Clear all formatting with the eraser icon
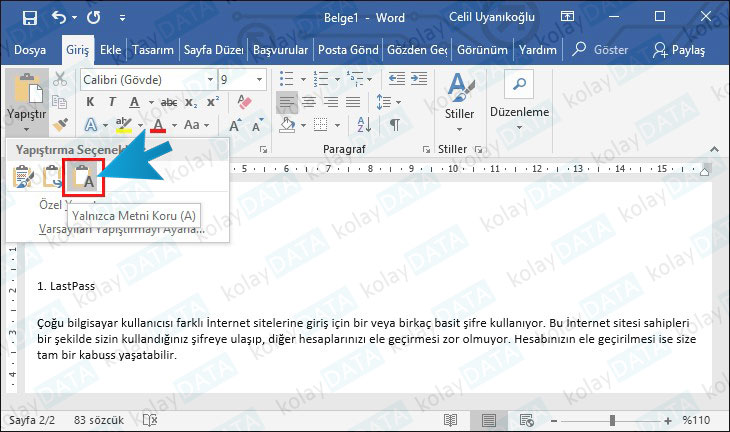Viewport: 730px width, 432px height. click(244, 102)
